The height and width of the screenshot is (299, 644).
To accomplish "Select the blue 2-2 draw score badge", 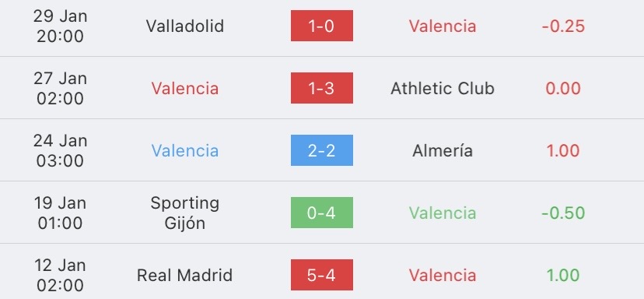I will [x=321, y=150].
